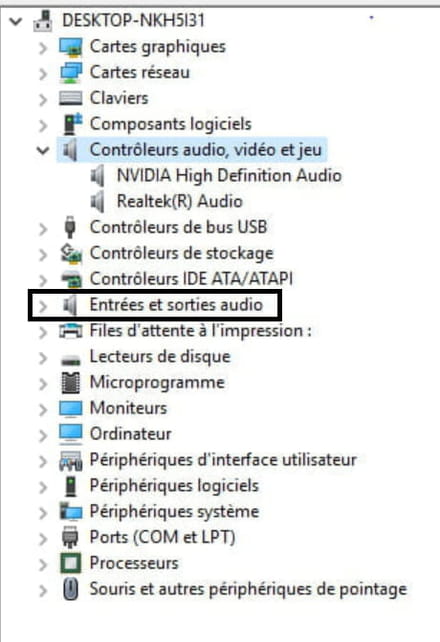Select the Realtek(R) Audio device
Viewport: 440px width, 642px height.
click(x=180, y=201)
